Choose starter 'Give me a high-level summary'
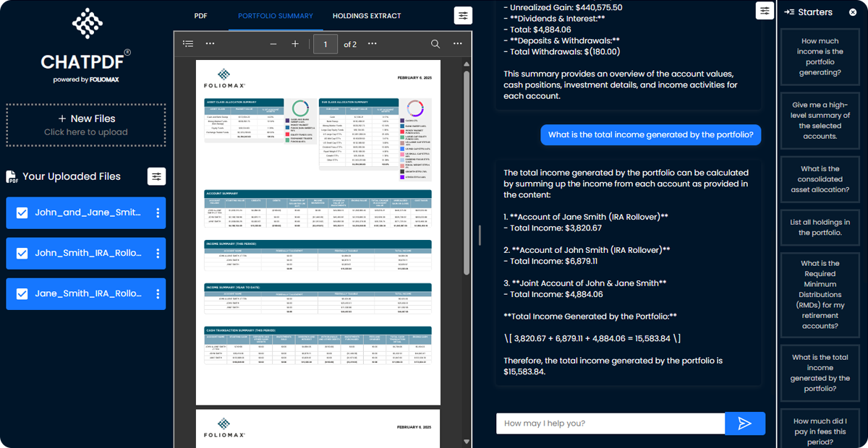Viewport: 868px width, 448px height. pyautogui.click(x=820, y=121)
